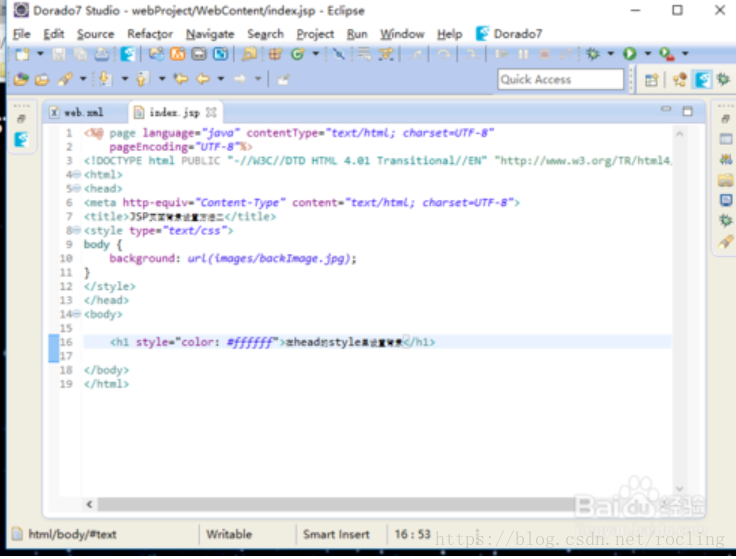Click the Back navigation yellow arrow
Image resolution: width=736 pixels, height=559 pixels.
pos(203,79)
